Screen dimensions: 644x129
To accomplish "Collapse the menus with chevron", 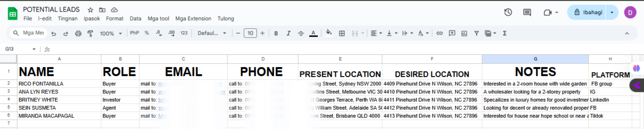I will pos(627,33).
